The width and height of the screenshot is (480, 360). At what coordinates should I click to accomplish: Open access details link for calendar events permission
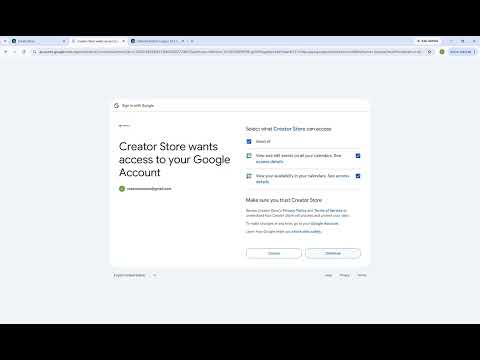[x=269, y=162]
